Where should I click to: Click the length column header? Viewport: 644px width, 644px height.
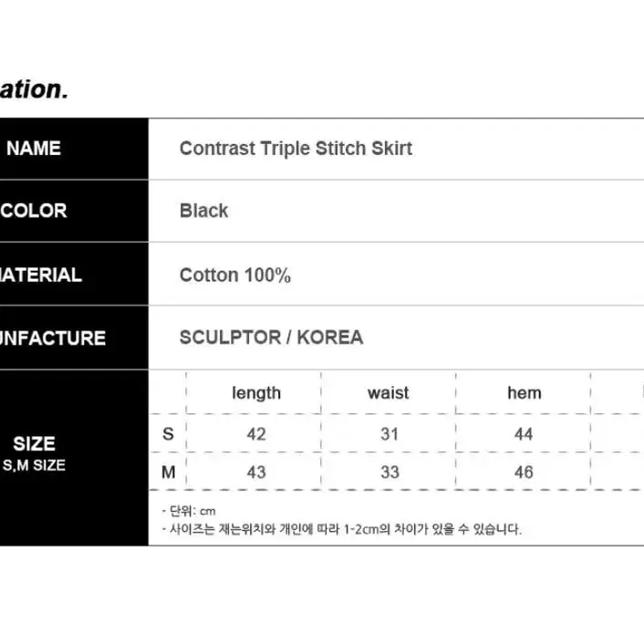click(256, 393)
